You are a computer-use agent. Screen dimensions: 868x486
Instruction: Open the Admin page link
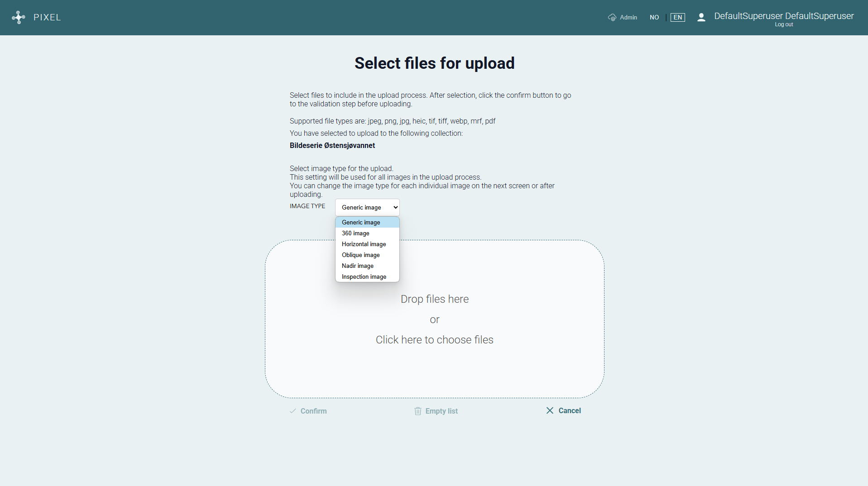point(628,17)
